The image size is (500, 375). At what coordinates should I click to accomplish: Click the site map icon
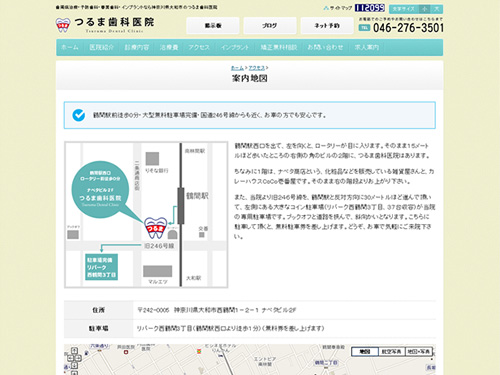[x=326, y=8]
